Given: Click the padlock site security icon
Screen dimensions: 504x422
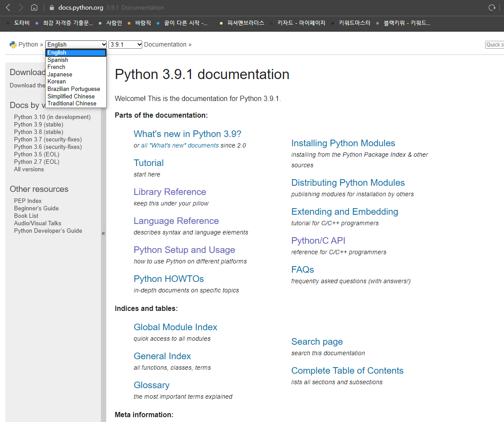Looking at the screenshot, I should [x=51, y=7].
